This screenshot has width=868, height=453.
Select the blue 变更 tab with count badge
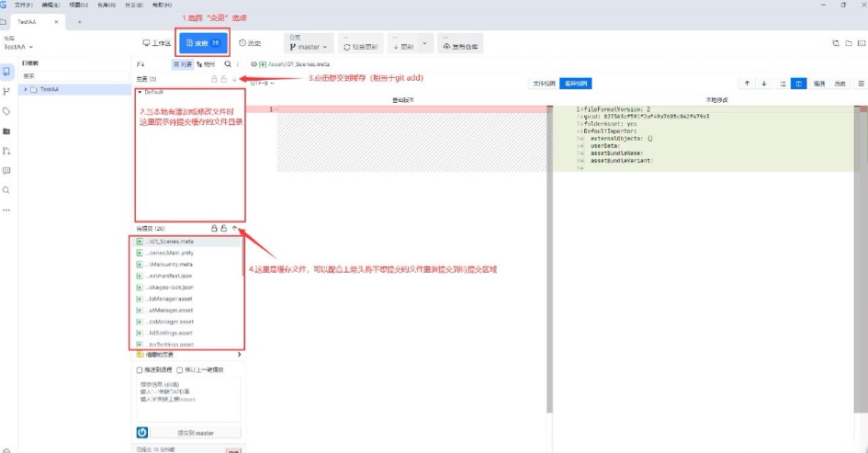coord(203,42)
